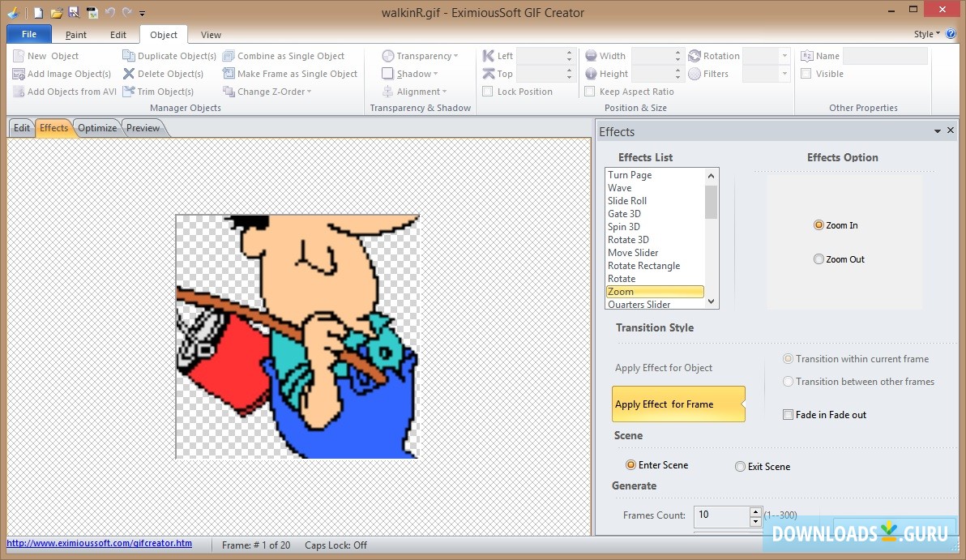This screenshot has height=560, width=966.
Task: Click Make Frame as Single Object icon
Action: (229, 74)
